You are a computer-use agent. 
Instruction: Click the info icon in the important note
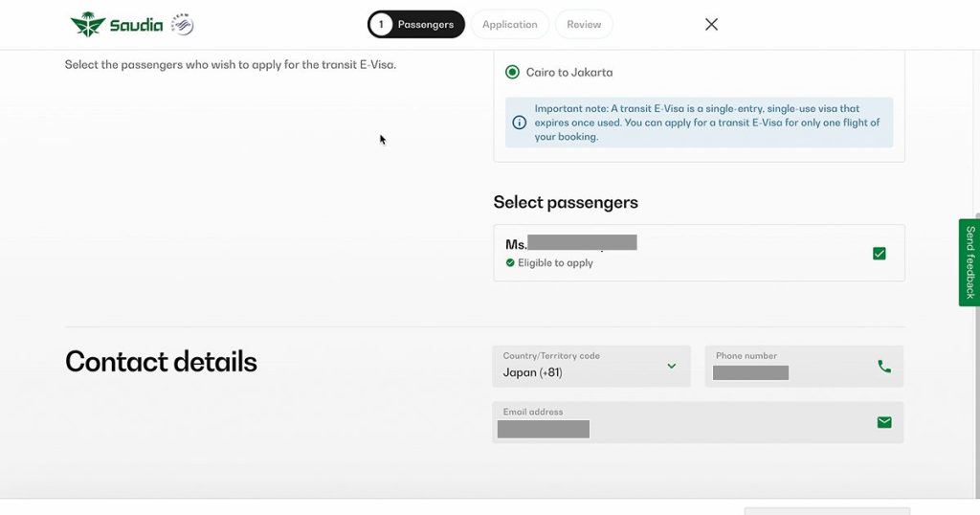coord(520,123)
